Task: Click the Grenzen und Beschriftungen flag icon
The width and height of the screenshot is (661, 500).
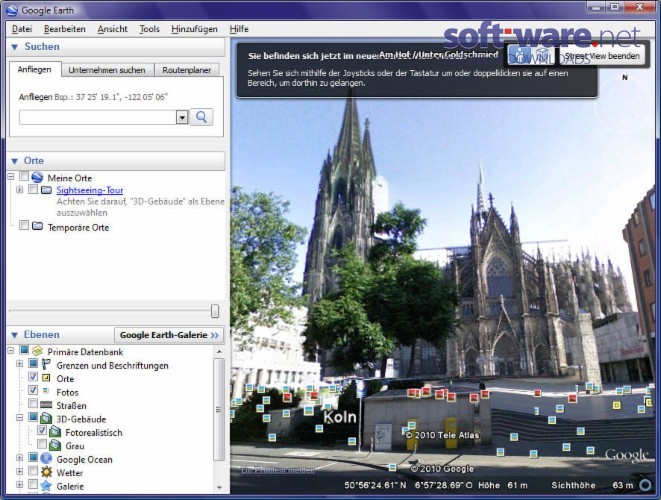Action: [x=46, y=365]
